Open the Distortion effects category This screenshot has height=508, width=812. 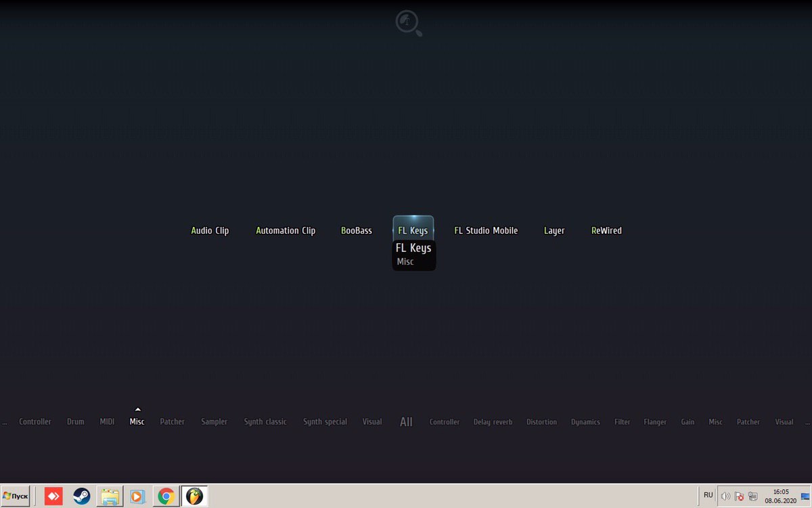coord(541,421)
